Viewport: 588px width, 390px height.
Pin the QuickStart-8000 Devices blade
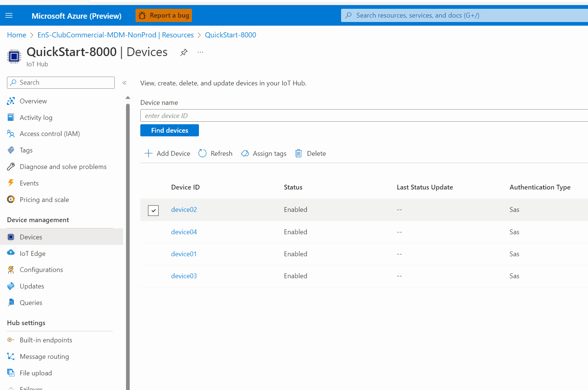pos(184,52)
